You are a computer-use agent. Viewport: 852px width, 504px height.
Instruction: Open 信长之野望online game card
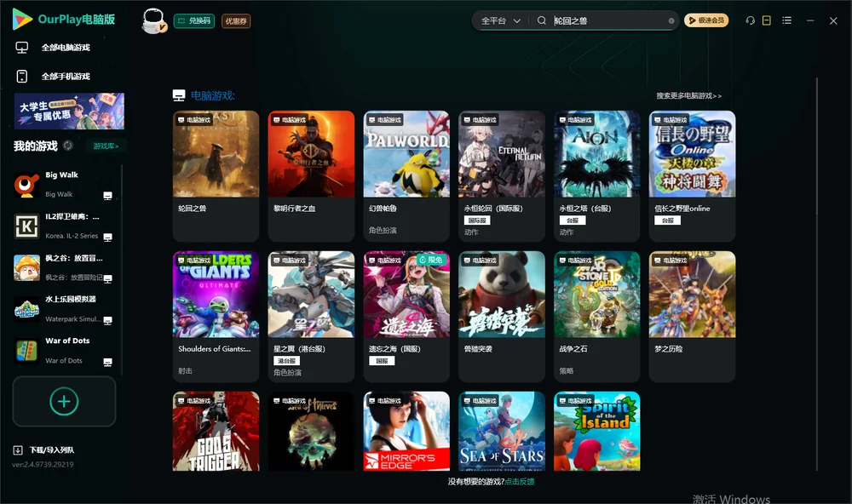pyautogui.click(x=692, y=175)
